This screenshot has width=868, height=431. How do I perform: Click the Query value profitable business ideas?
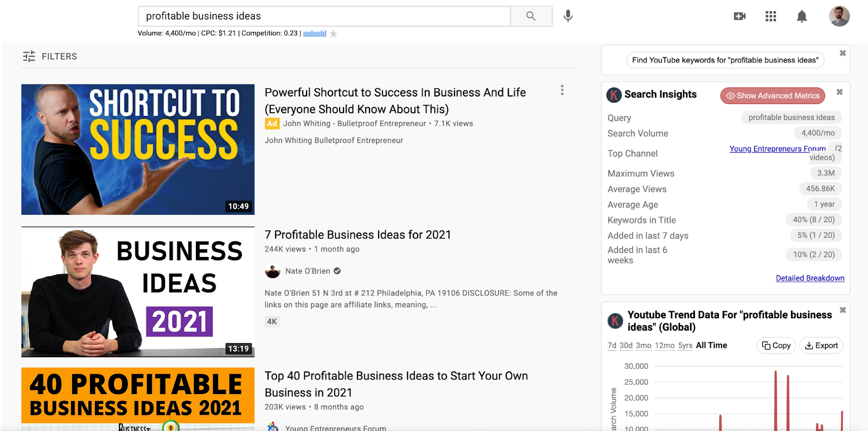[x=792, y=118]
